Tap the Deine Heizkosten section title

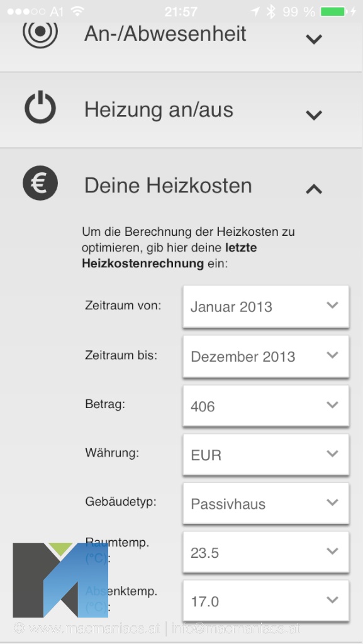pyautogui.click(x=168, y=186)
